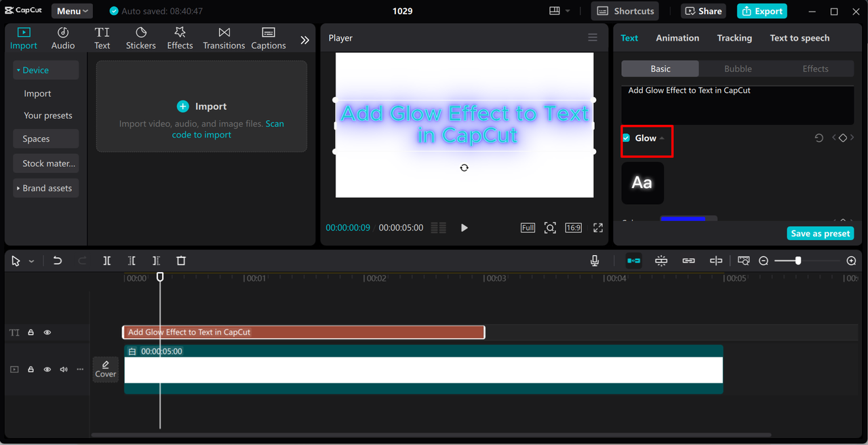Screen dimensions: 868x445
Task: Open the layout switcher icon in title bar
Action: [555, 11]
